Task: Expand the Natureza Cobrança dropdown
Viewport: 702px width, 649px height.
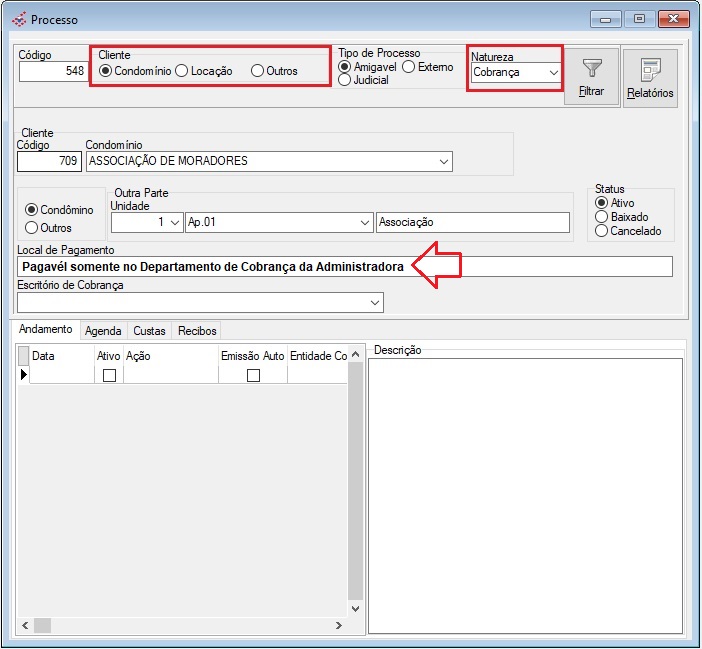Action: point(553,73)
